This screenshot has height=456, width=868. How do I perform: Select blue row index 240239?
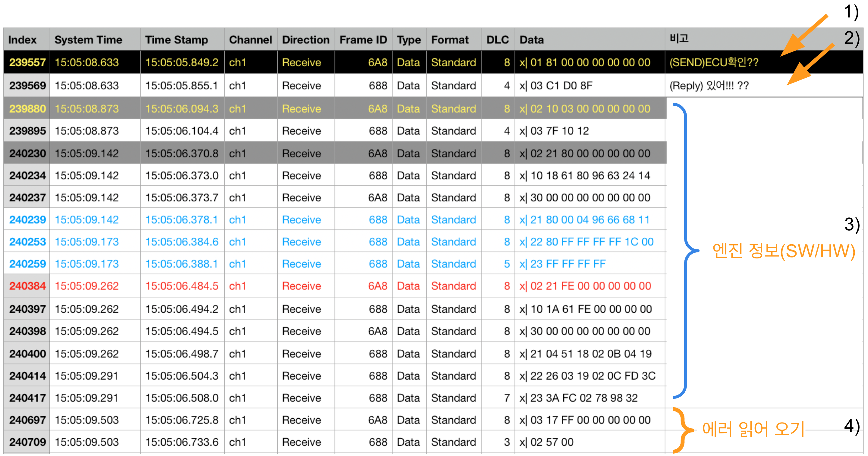28,220
